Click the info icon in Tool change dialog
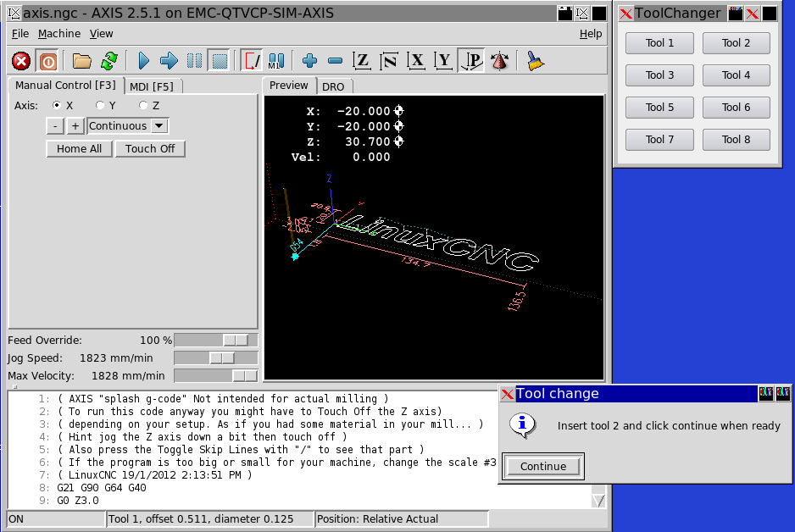 [522, 425]
